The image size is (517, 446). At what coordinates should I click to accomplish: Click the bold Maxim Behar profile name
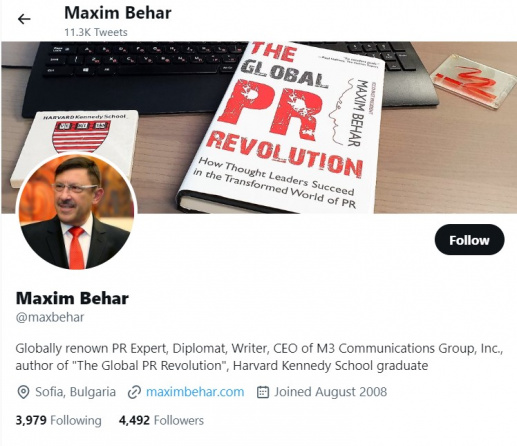(x=72, y=298)
